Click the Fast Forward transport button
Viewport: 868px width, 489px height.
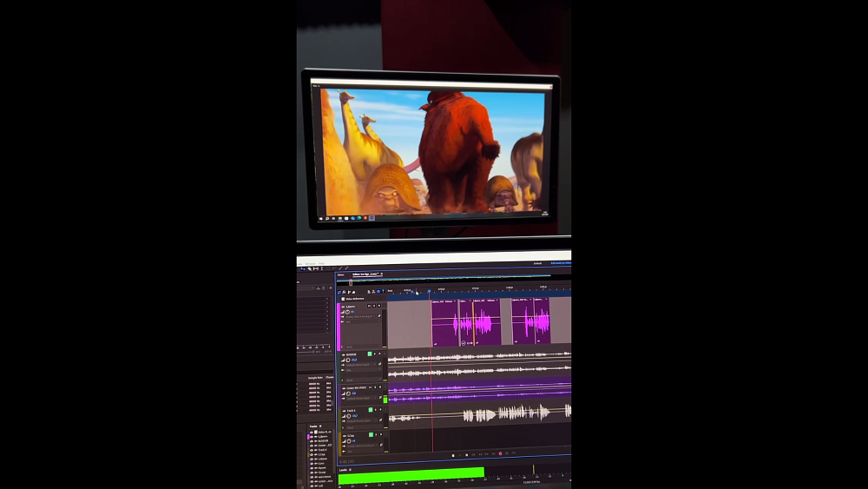click(487, 454)
